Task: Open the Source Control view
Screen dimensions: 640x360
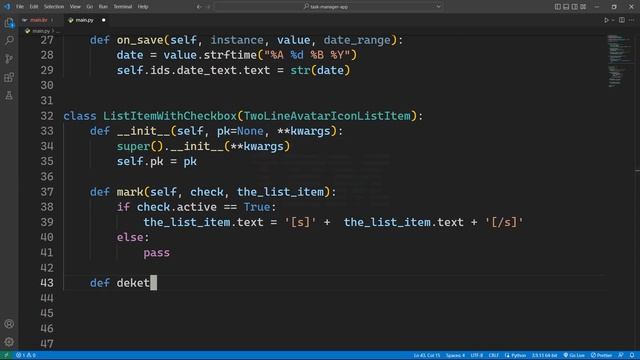Action: click(9, 59)
